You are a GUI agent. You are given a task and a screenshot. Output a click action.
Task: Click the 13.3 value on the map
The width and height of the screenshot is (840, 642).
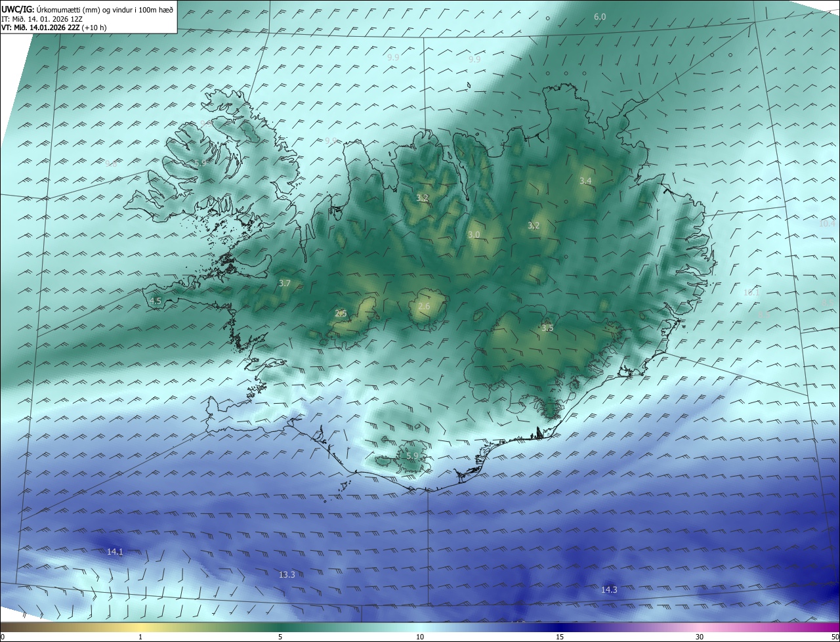click(x=287, y=574)
